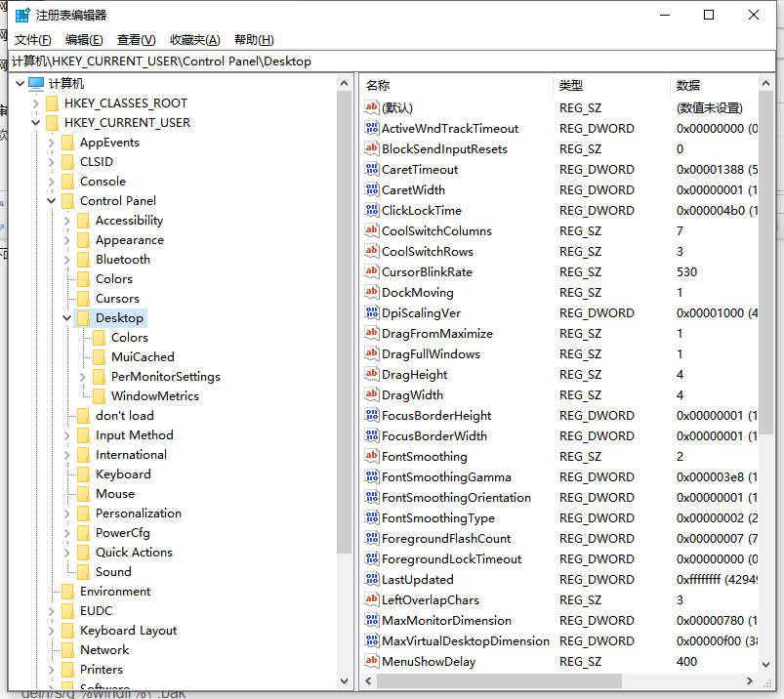Collapse the Control Panel tree node
The width and height of the screenshot is (784, 699).
pyautogui.click(x=51, y=200)
